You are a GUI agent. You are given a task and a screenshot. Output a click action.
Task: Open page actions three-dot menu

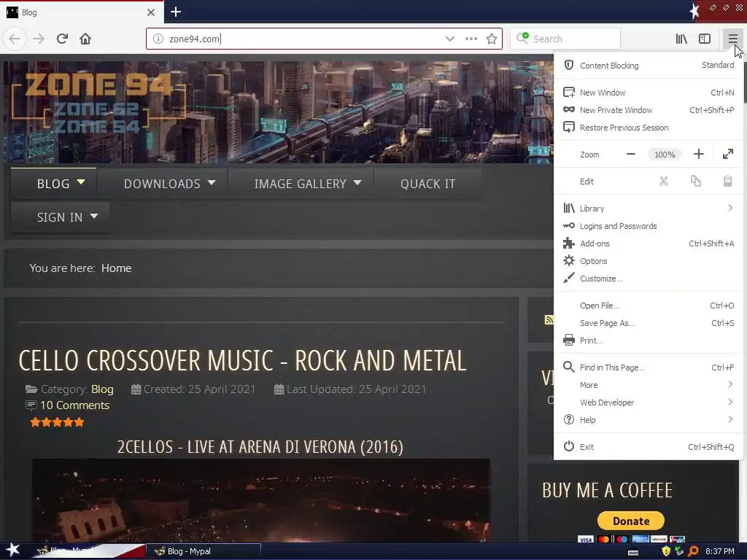tap(471, 39)
